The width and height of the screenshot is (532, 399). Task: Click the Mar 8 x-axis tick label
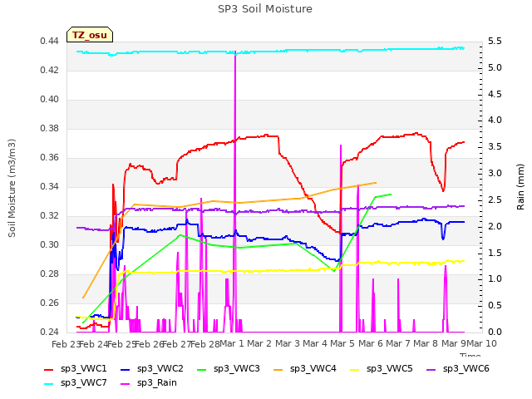[x=426, y=344]
